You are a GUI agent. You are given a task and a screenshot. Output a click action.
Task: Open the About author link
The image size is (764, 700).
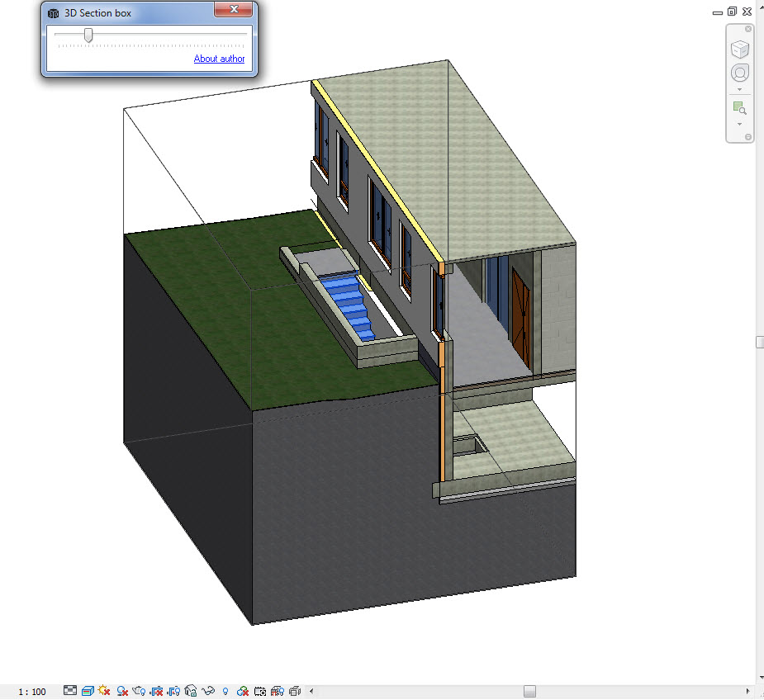pyautogui.click(x=219, y=59)
